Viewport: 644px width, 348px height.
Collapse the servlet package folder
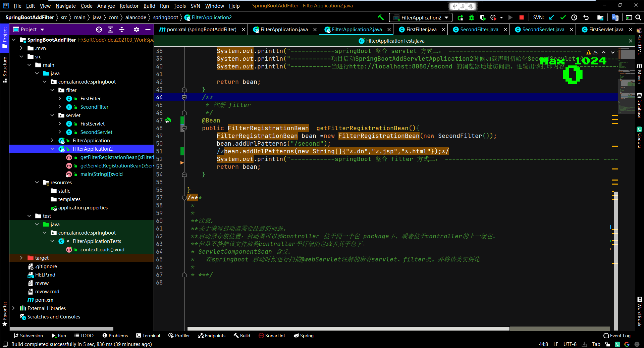click(x=52, y=115)
